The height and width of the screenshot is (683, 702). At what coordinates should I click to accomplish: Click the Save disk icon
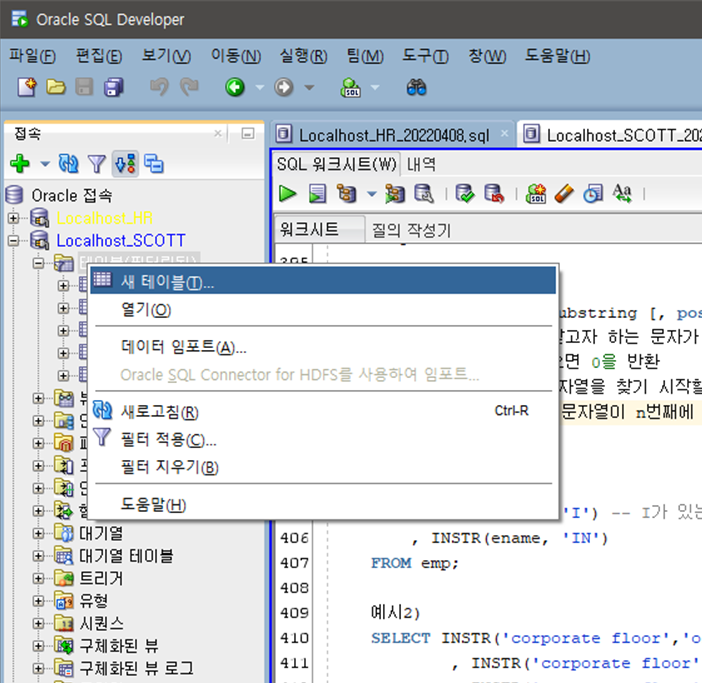(84, 87)
